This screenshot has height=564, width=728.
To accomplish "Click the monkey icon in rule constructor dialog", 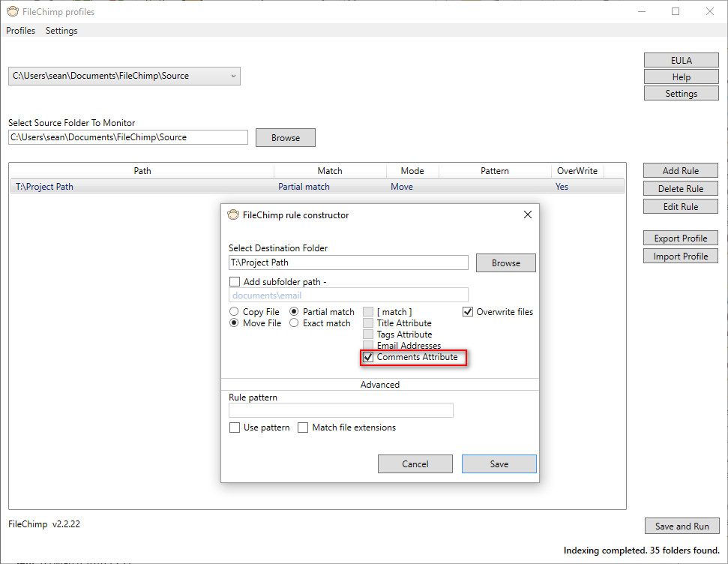I will 233,214.
